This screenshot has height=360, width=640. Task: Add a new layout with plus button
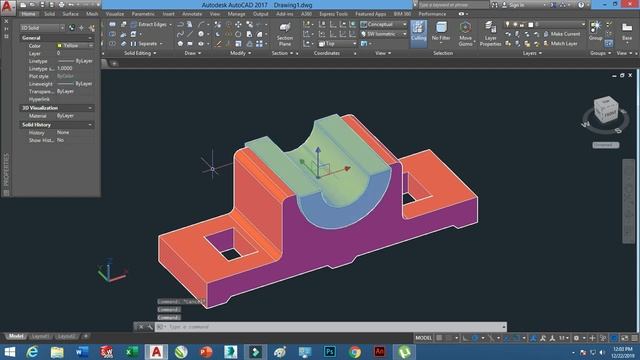[86, 336]
